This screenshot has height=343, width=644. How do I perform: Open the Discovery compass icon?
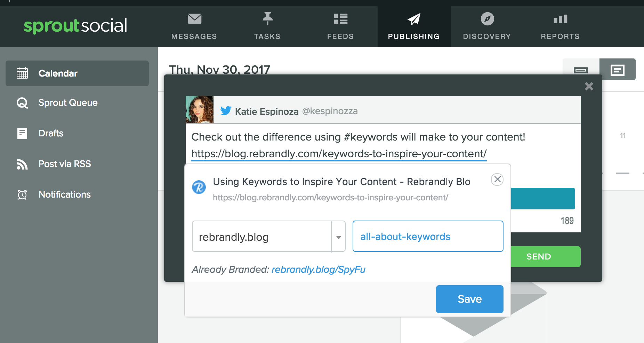pyautogui.click(x=487, y=19)
